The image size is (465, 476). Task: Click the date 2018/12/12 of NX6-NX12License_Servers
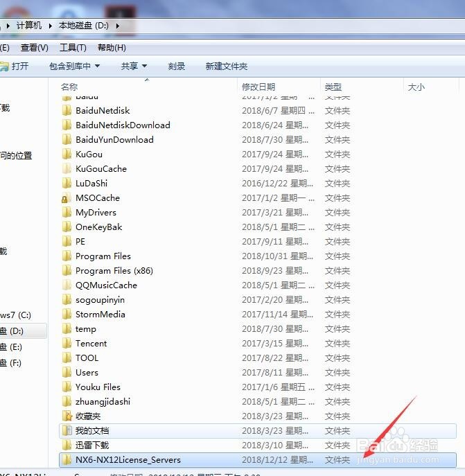(277, 460)
